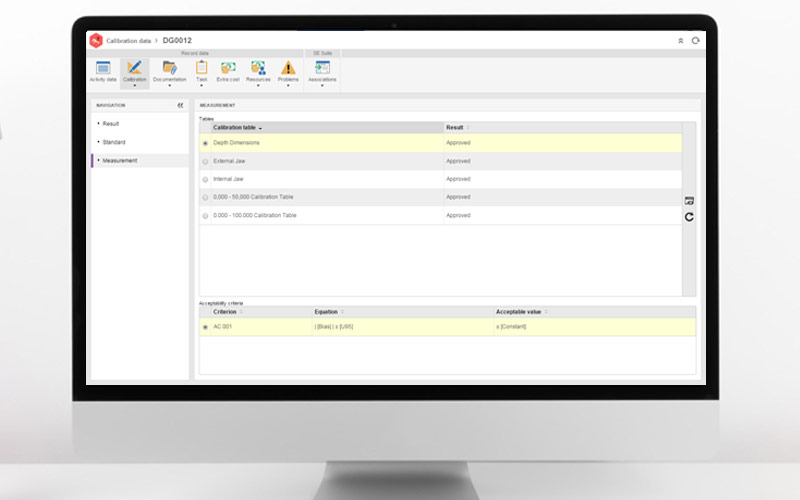Click the Calibration ruler-and-pencil icon
This screenshot has height=500, width=800.
point(134,68)
